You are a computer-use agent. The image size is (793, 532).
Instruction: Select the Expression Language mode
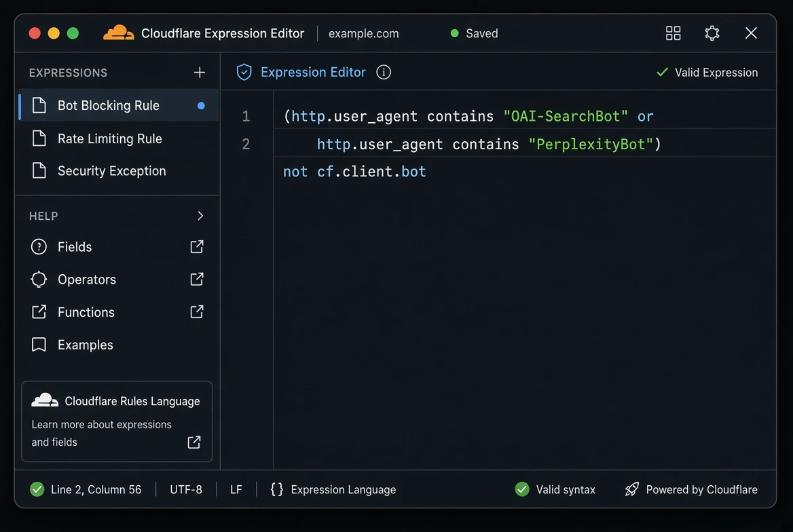coord(344,489)
